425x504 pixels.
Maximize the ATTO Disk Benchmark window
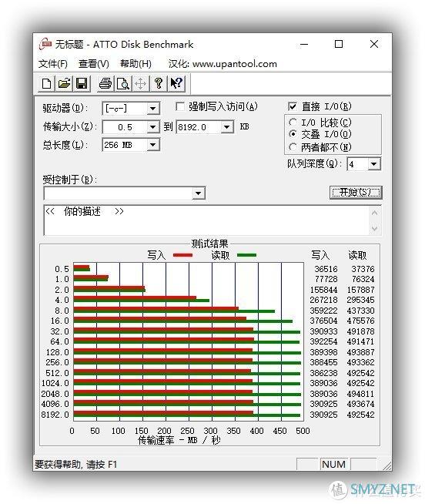tap(339, 45)
